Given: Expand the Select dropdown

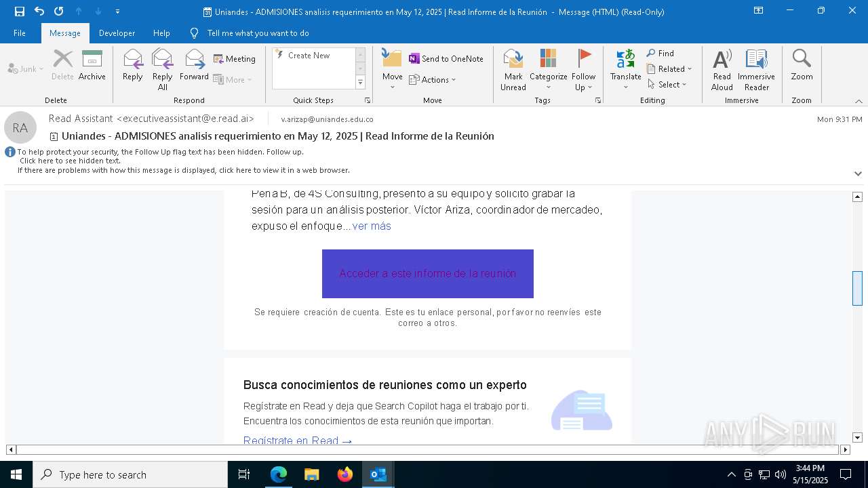Looking at the screenshot, I should (667, 85).
